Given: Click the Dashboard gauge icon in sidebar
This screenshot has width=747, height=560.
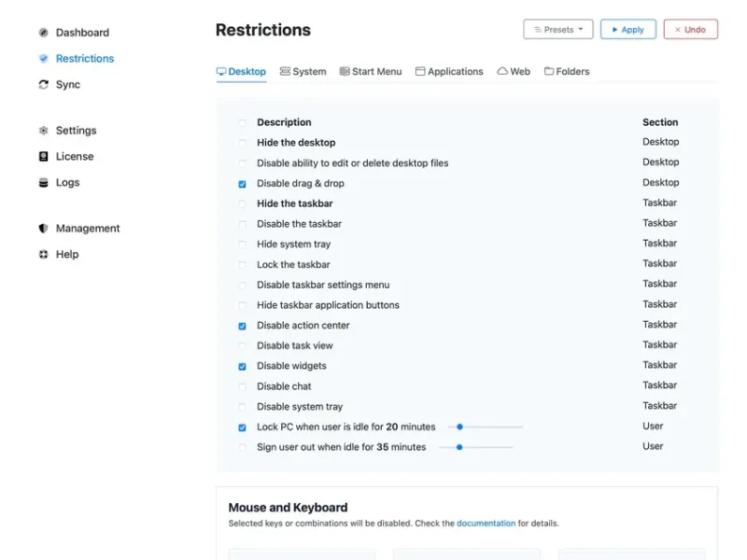Looking at the screenshot, I should [x=43, y=33].
